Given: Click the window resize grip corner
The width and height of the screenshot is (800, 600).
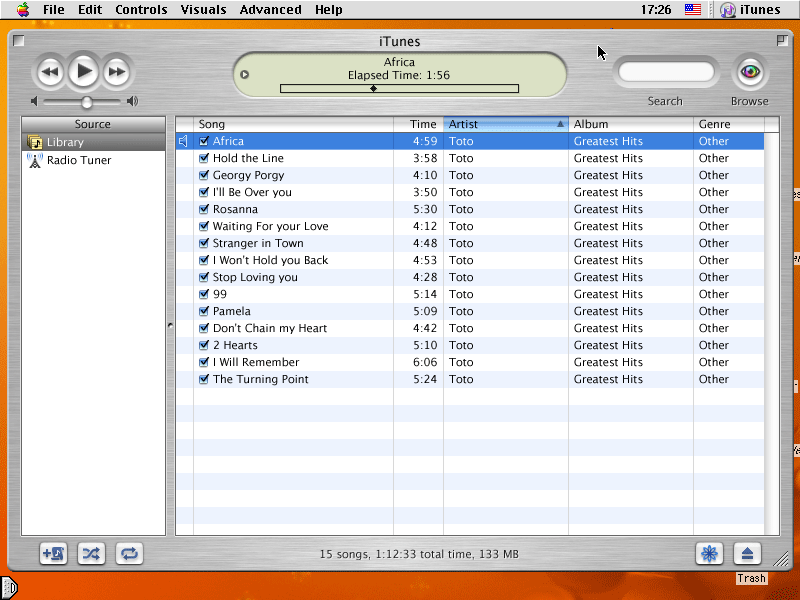Looking at the screenshot, I should pyautogui.click(x=781, y=559).
